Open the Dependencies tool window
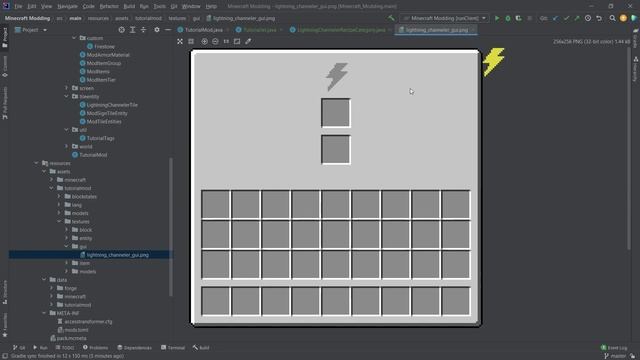 point(134,348)
